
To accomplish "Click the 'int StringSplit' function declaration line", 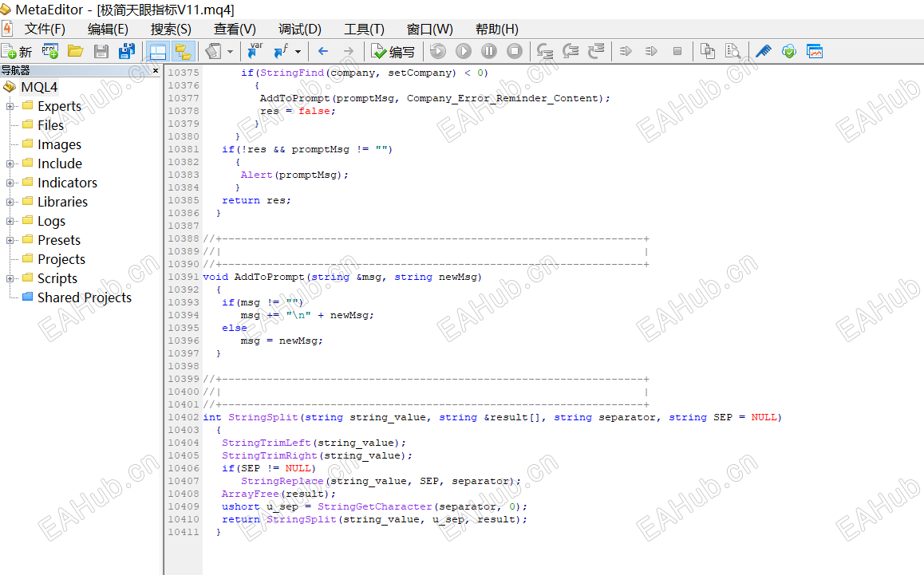I will (x=492, y=417).
